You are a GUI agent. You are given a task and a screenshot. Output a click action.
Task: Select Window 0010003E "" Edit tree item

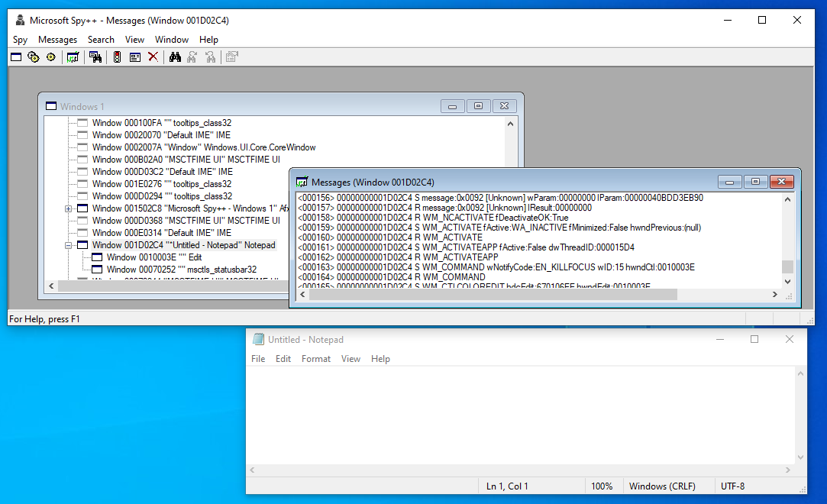pos(154,257)
